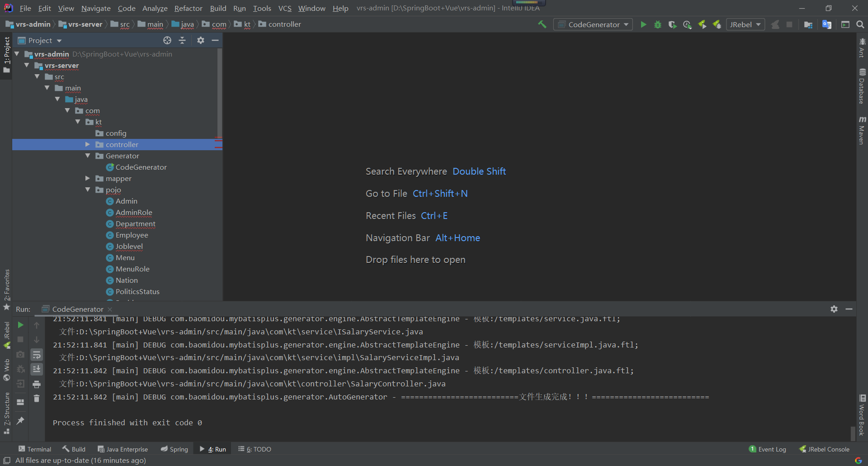Click the Run with Profiler icon
This screenshot has height=466, width=868.
[x=687, y=24]
